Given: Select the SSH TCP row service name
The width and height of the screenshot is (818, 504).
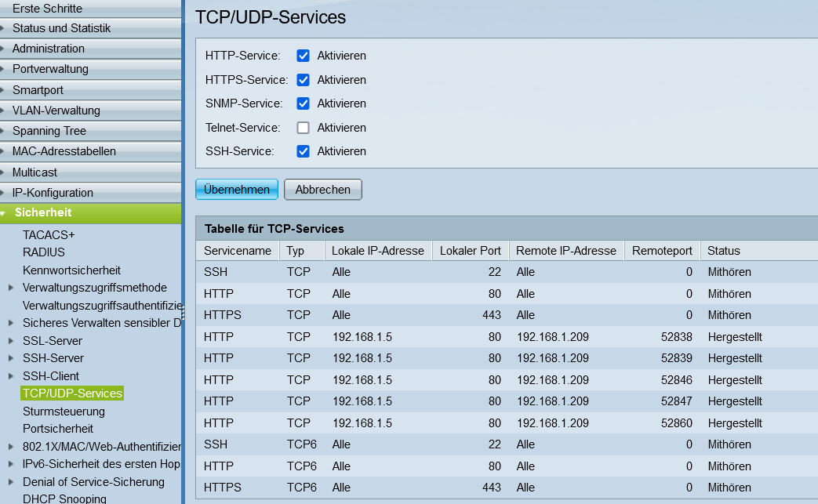Looking at the screenshot, I should (x=216, y=272).
